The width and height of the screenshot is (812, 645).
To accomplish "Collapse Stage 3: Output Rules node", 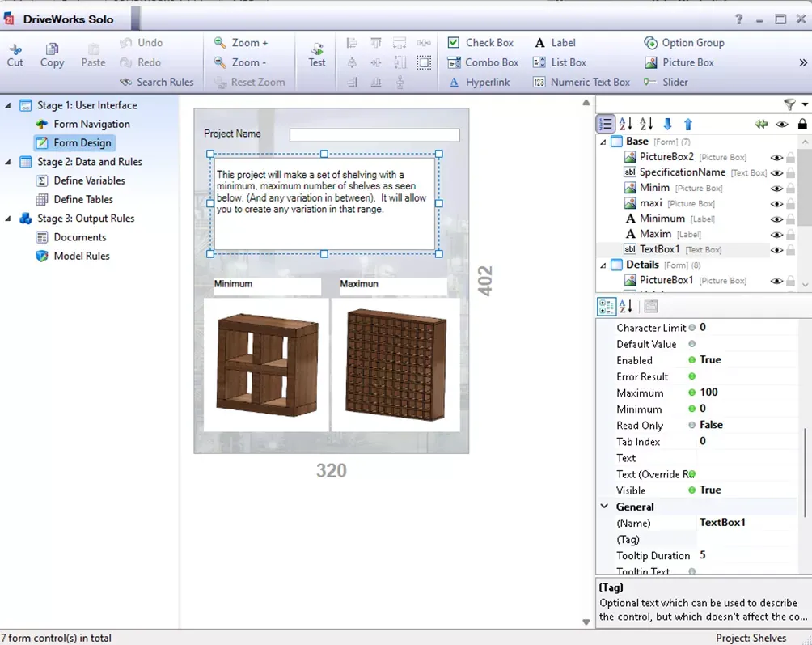I will pyautogui.click(x=8, y=219).
